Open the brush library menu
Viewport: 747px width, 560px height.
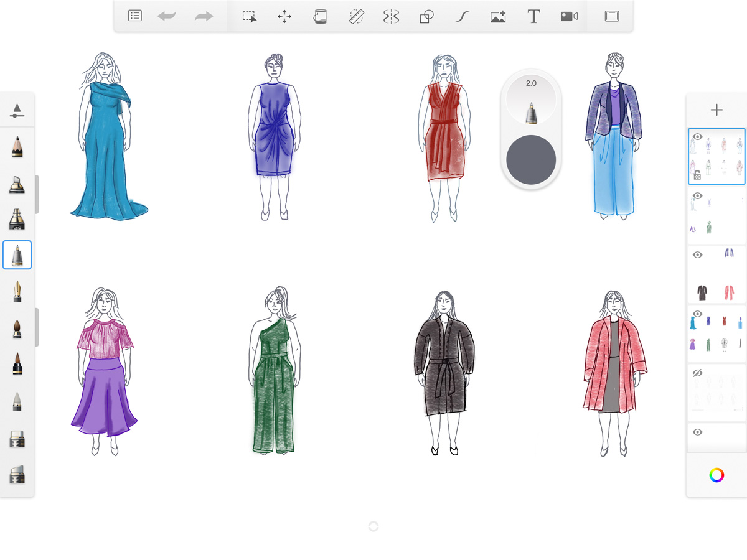pos(17,110)
